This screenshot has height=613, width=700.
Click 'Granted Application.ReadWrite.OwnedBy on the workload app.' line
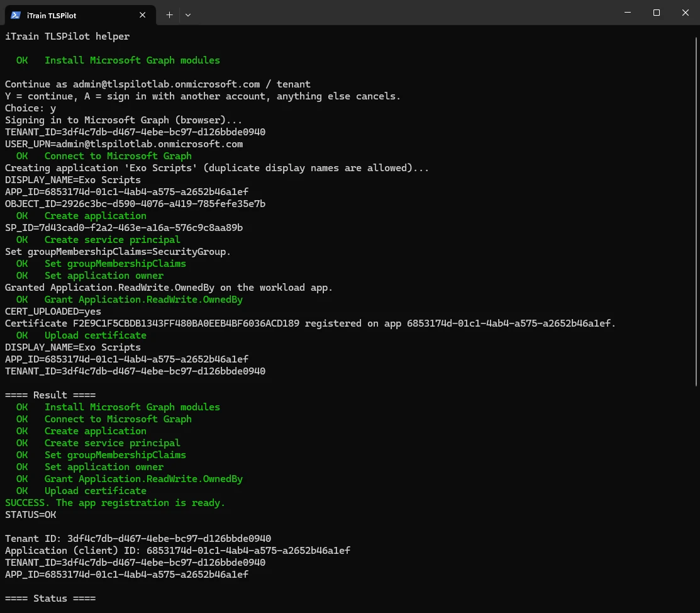(x=169, y=287)
